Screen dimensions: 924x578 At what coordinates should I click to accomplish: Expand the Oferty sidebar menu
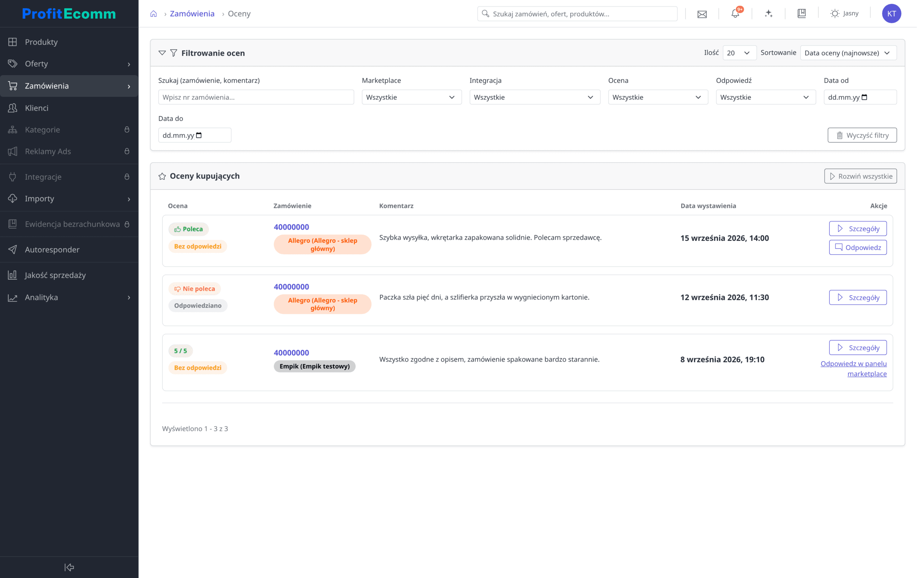pyautogui.click(x=69, y=64)
